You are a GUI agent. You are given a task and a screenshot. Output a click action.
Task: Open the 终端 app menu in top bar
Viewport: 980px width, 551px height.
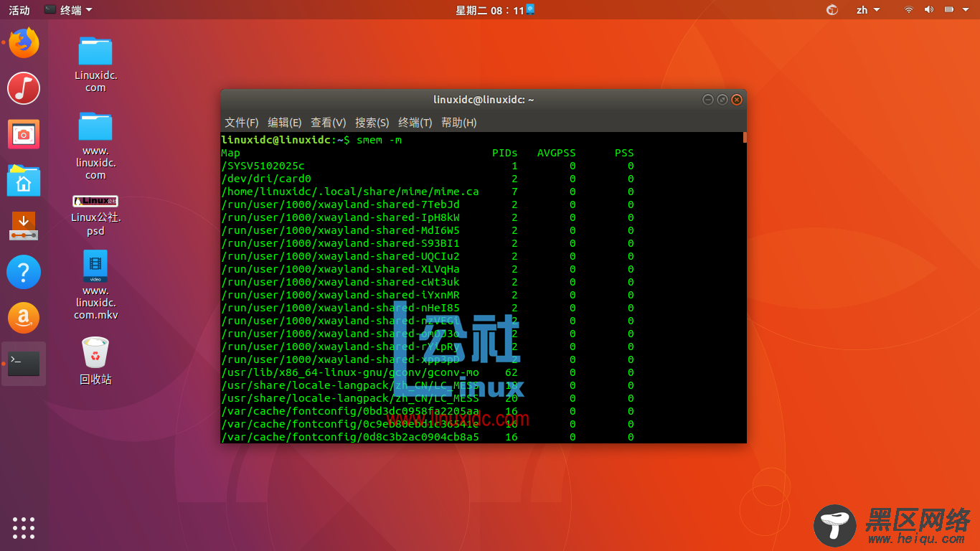pyautogui.click(x=68, y=10)
